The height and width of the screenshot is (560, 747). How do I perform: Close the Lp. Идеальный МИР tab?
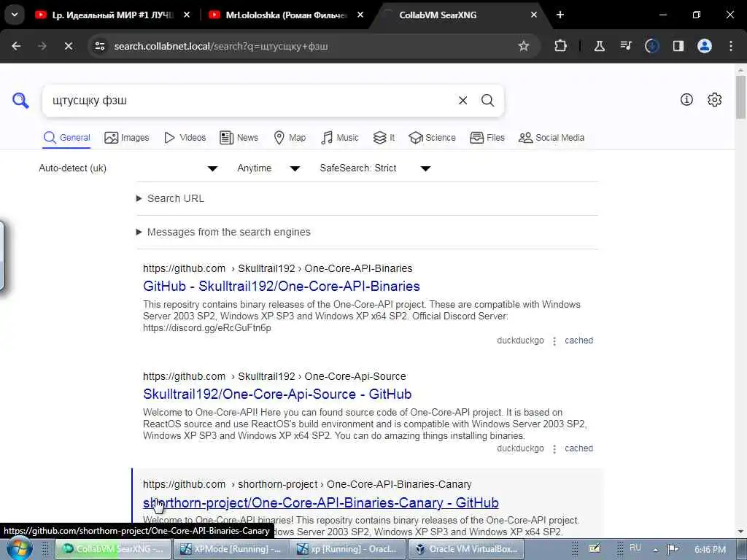[x=187, y=15]
